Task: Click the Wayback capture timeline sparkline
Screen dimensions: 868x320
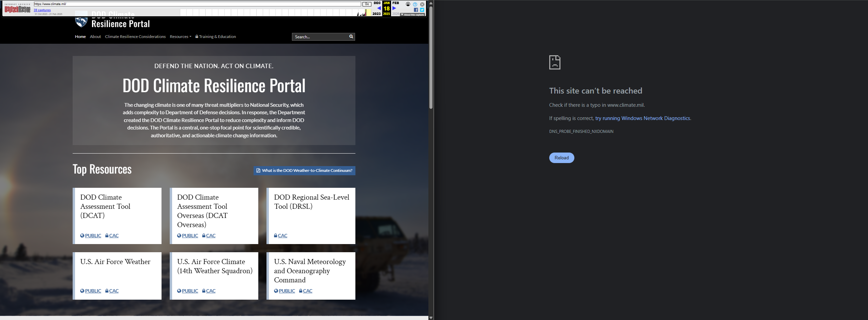Action: [x=272, y=13]
